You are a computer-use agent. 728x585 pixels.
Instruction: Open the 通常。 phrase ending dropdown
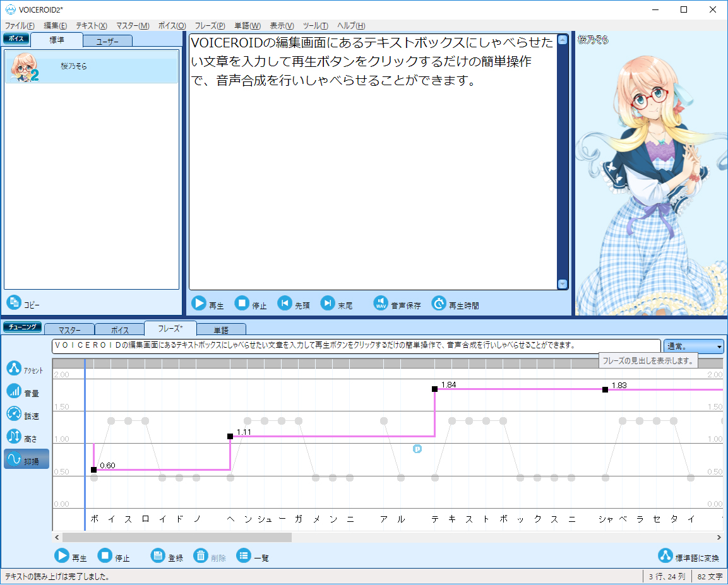pos(694,346)
